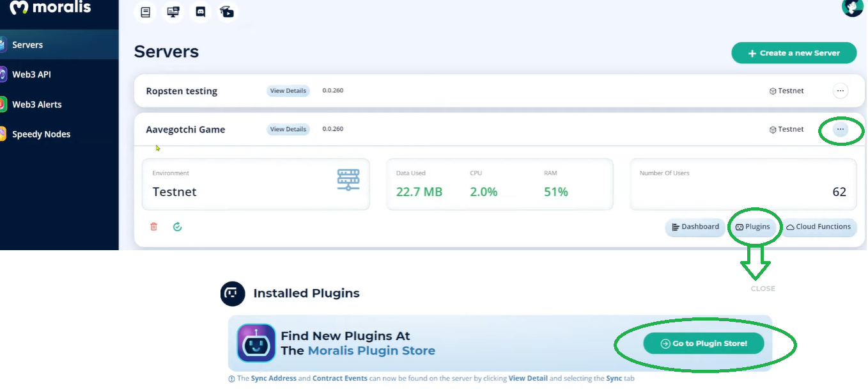Viewport: 868px width, 389px height.
Task: Go to Servers in the sidebar
Action: coord(59,45)
